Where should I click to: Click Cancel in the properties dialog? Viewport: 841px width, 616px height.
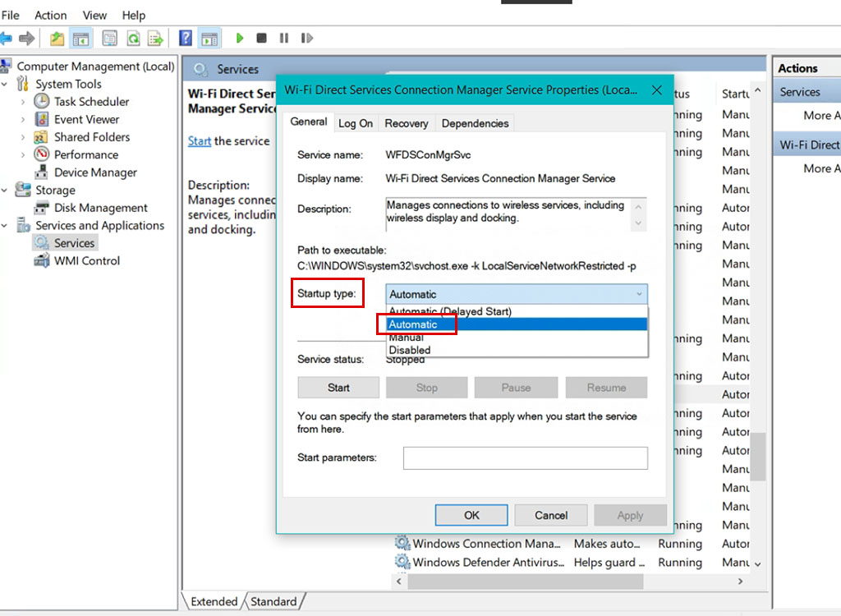[x=551, y=515]
